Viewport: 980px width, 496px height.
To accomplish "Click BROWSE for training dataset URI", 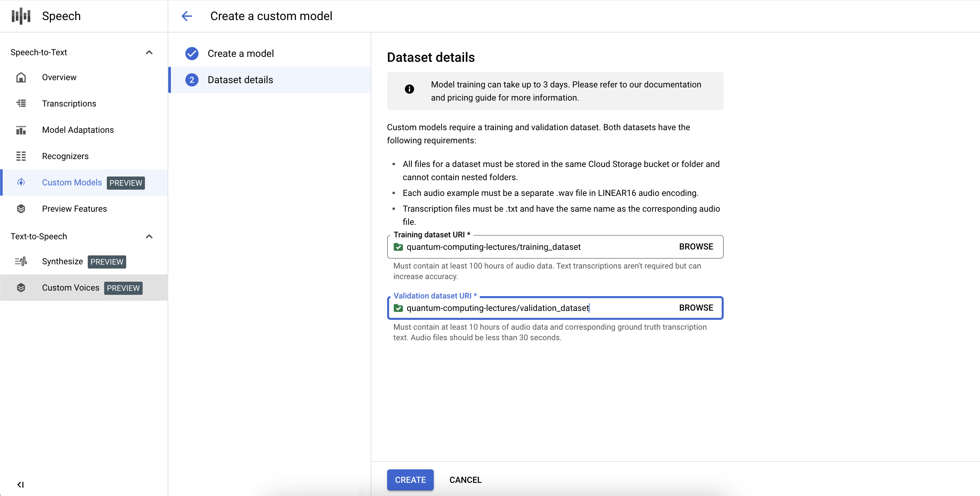I will (695, 246).
